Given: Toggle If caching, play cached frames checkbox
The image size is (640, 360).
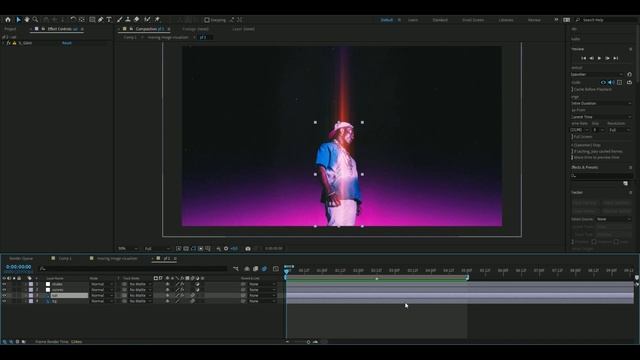Looking at the screenshot, I should 572,151.
